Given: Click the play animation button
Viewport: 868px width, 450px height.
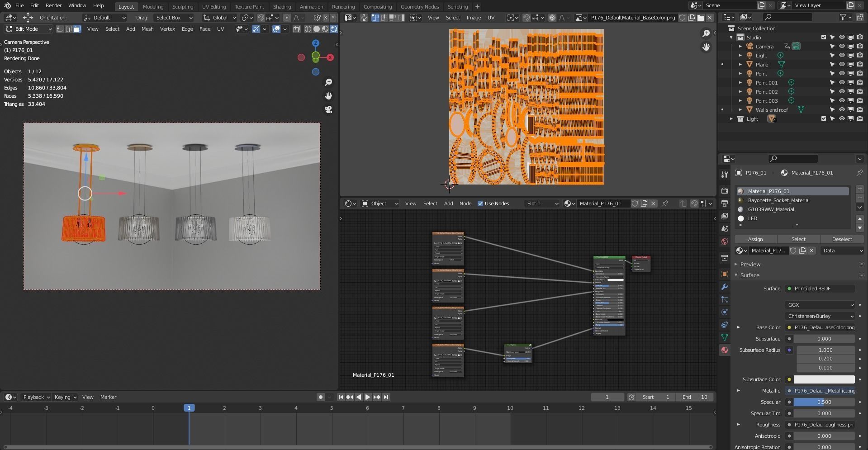Looking at the screenshot, I should tap(367, 397).
